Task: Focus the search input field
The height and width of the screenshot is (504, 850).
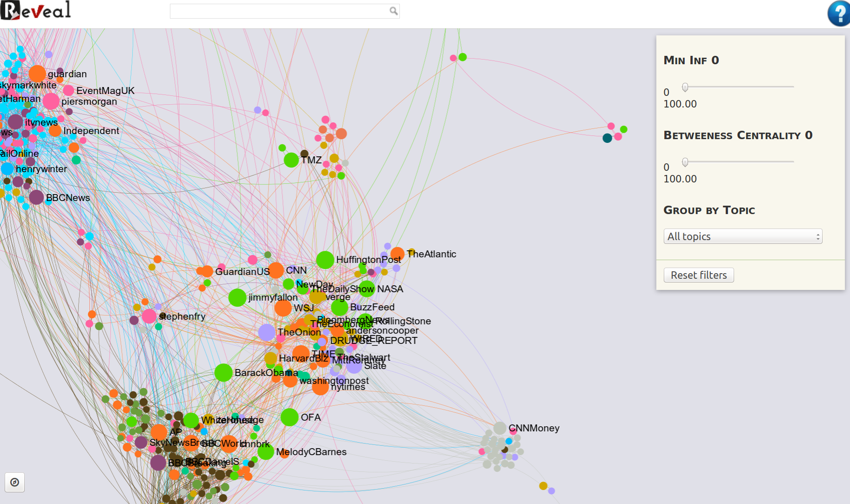Action: pyautogui.click(x=284, y=11)
